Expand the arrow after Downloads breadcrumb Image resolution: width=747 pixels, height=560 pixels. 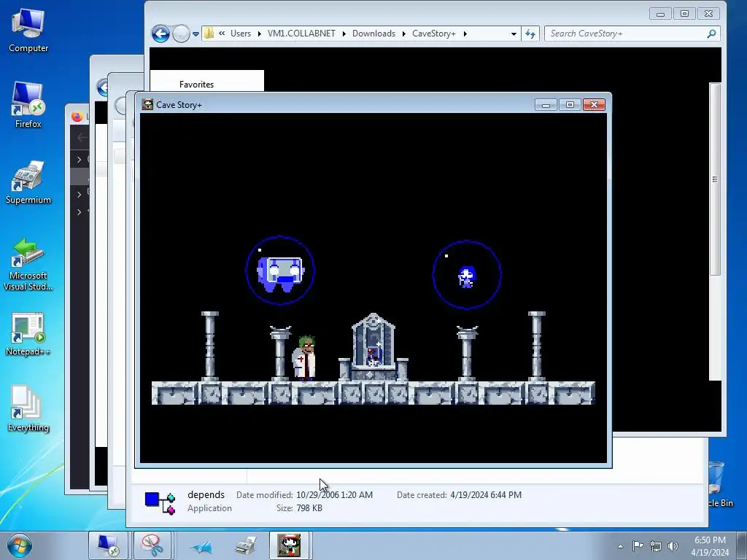(404, 34)
